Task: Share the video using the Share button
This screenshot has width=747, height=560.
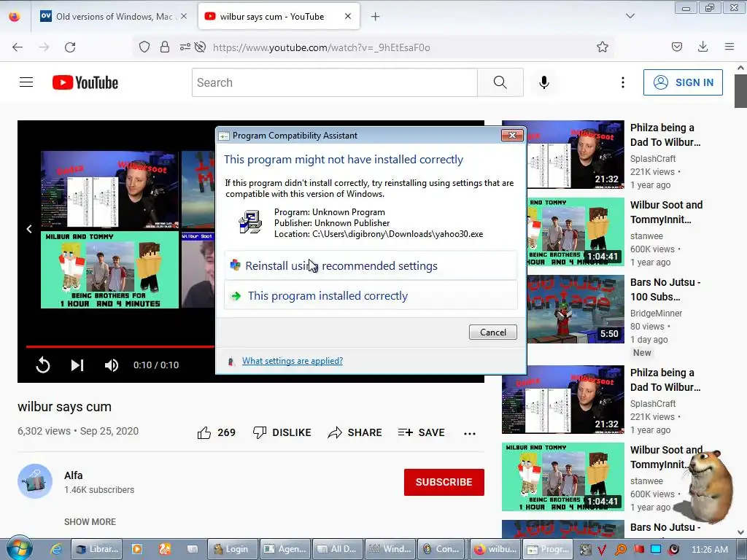Action: 355,432
